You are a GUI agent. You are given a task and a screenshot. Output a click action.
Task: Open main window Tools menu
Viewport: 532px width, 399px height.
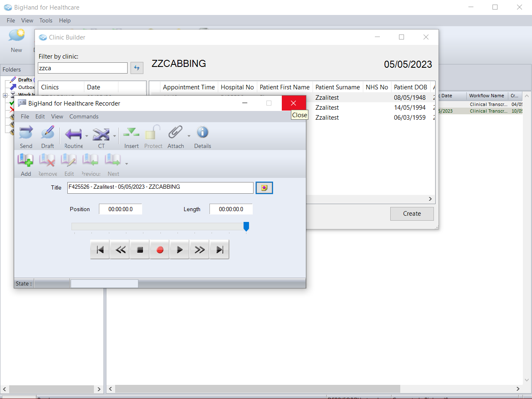click(x=46, y=20)
